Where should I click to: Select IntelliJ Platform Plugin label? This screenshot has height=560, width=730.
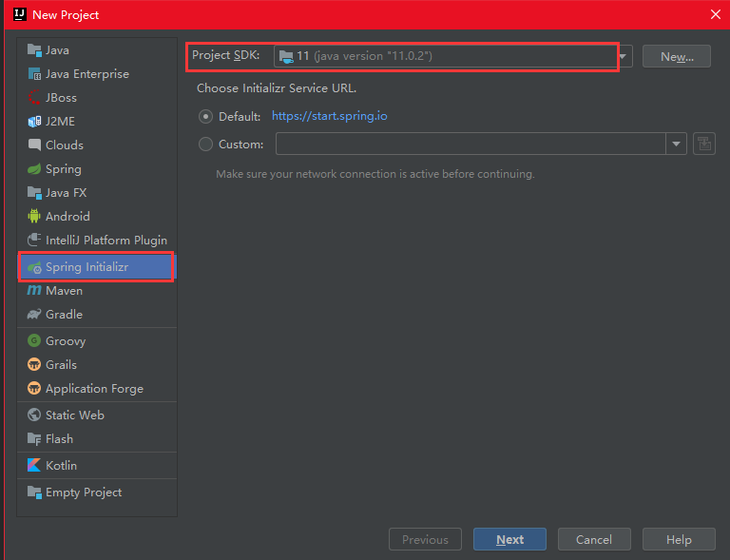pos(106,241)
